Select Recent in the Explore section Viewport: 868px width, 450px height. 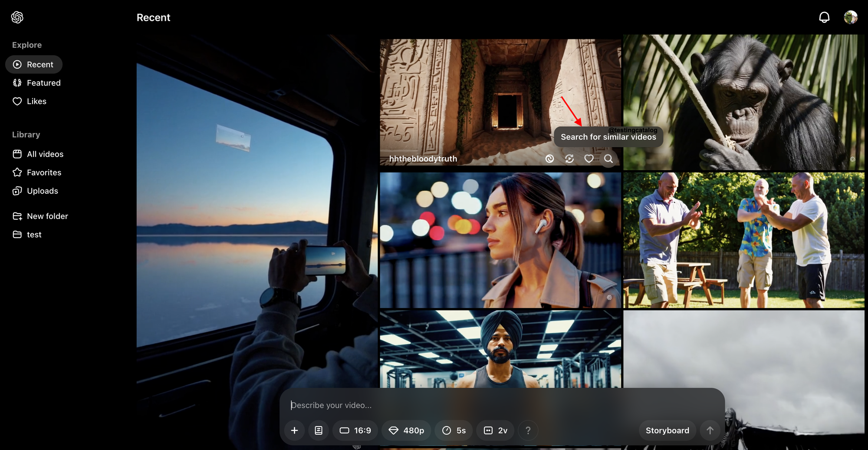[x=34, y=64]
